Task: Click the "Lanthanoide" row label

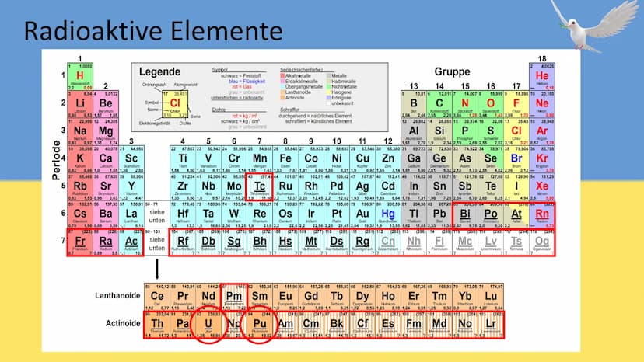Action: coord(117,295)
